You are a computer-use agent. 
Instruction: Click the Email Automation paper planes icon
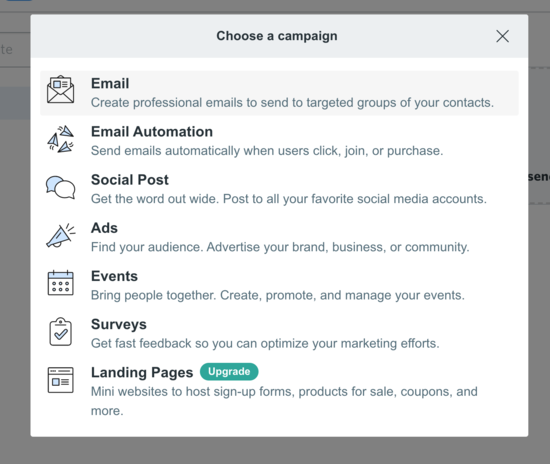(x=61, y=139)
